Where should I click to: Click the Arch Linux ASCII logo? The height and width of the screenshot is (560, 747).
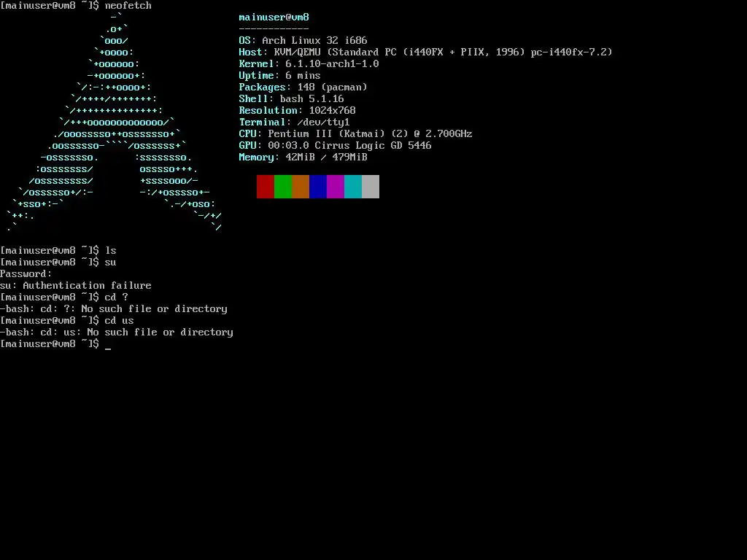[114, 122]
